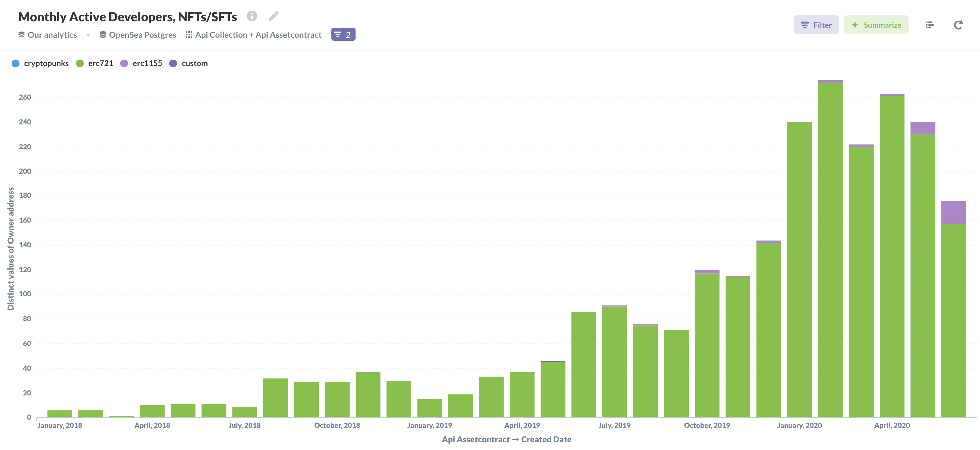980x450 pixels.
Task: Toggle the cryptopunks series in legend
Action: click(46, 63)
